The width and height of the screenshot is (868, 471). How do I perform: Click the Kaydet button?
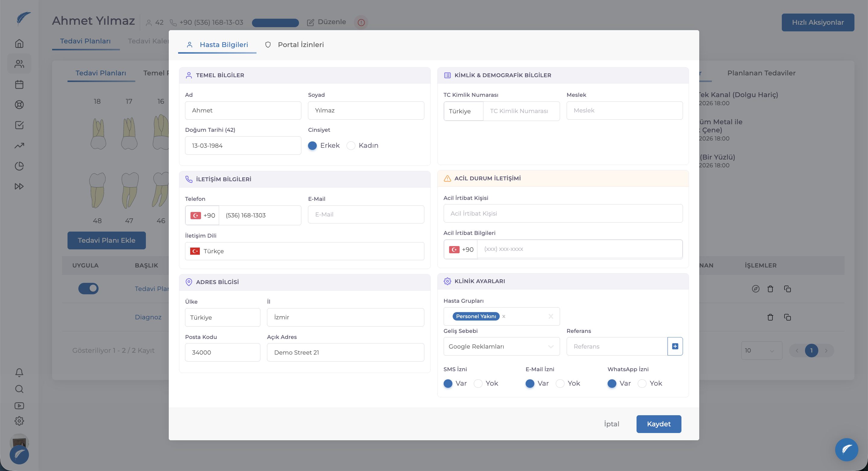coord(659,424)
